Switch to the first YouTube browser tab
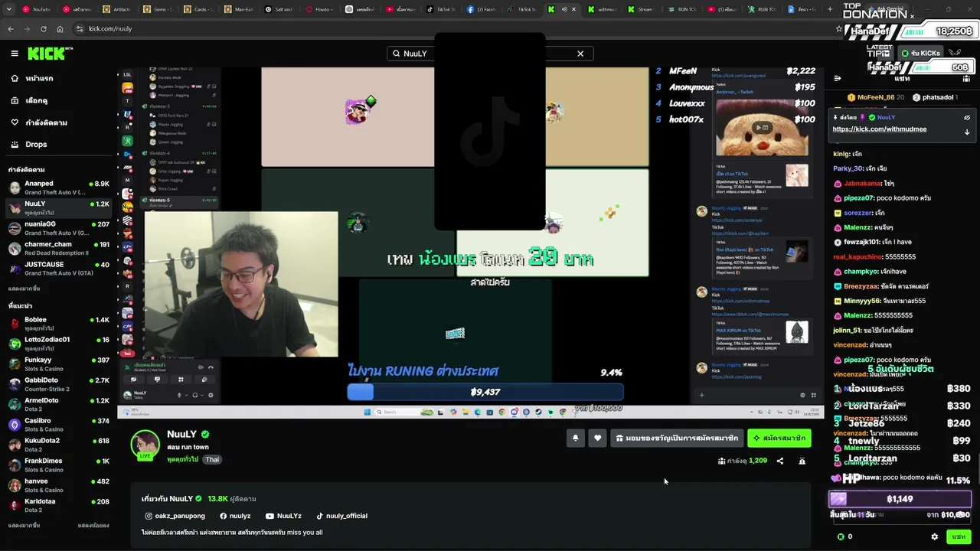The height and width of the screenshot is (551, 980). [x=37, y=9]
